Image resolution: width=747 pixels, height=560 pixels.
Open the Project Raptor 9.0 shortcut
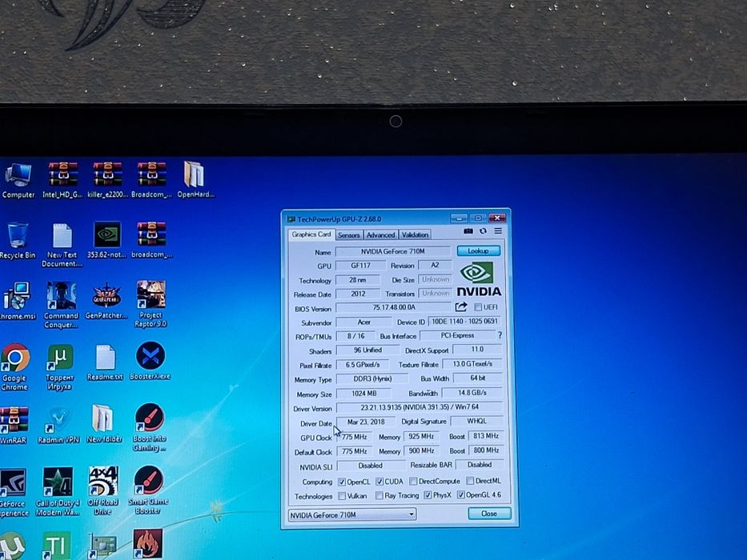[x=151, y=304]
